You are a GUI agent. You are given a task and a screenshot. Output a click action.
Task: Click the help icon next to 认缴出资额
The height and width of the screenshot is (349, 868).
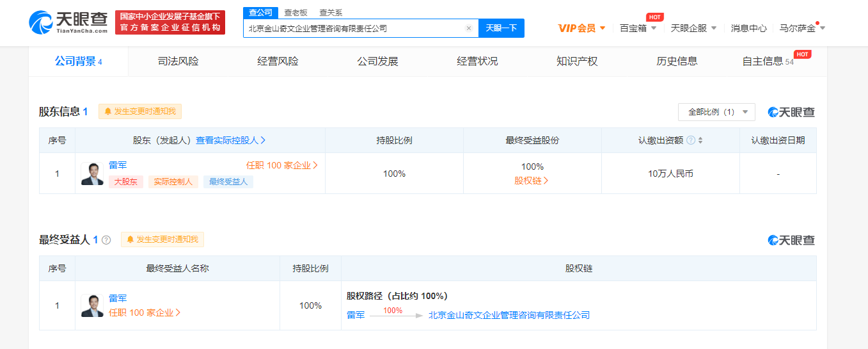pos(691,140)
